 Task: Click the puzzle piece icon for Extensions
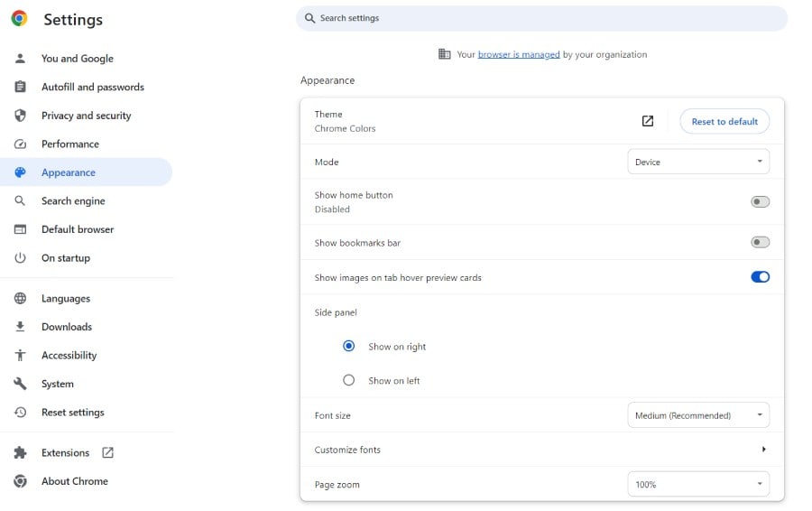pos(20,452)
